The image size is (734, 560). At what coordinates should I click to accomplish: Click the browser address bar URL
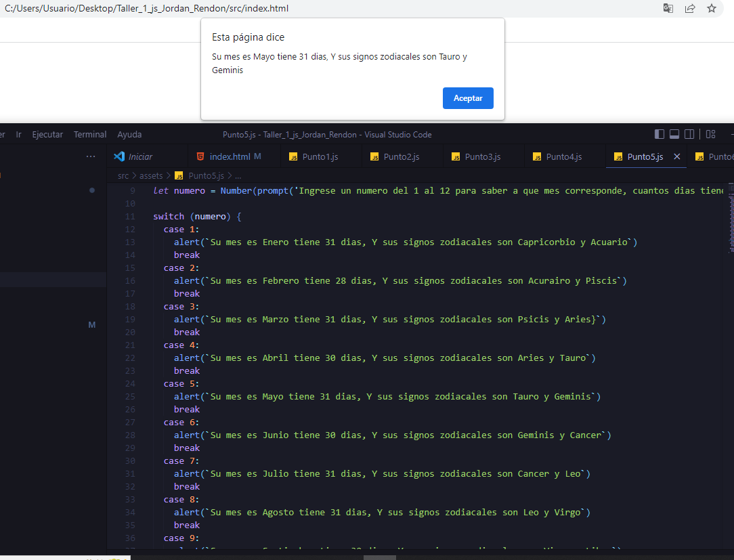146,8
